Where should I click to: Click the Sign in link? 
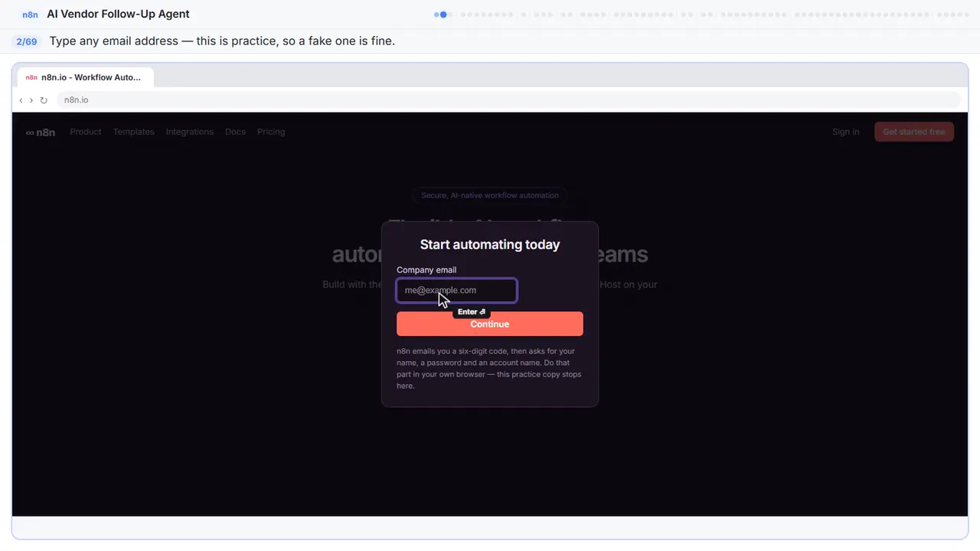click(845, 132)
